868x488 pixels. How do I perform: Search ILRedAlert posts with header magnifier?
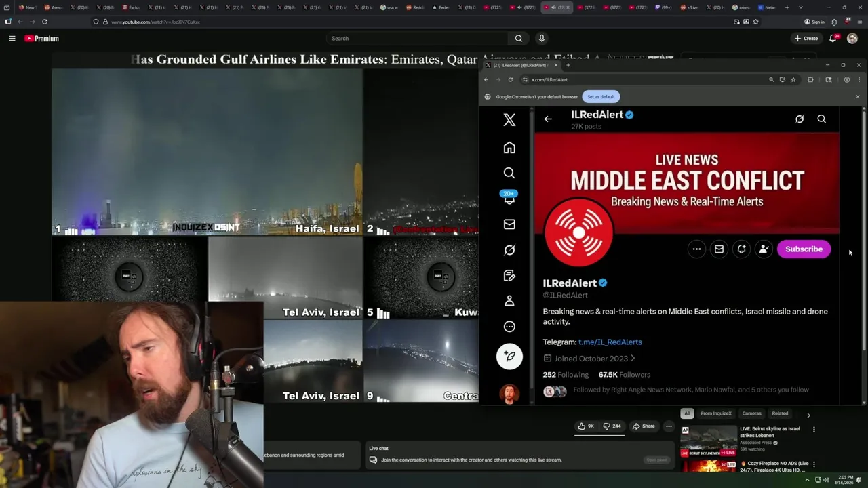(x=821, y=119)
